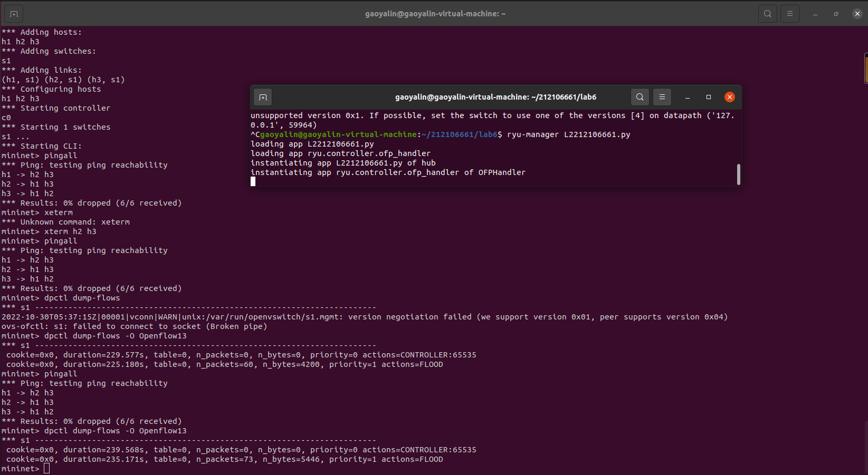Click the 'ovs-ofctl: s1: failed to connect' error line

click(135, 326)
